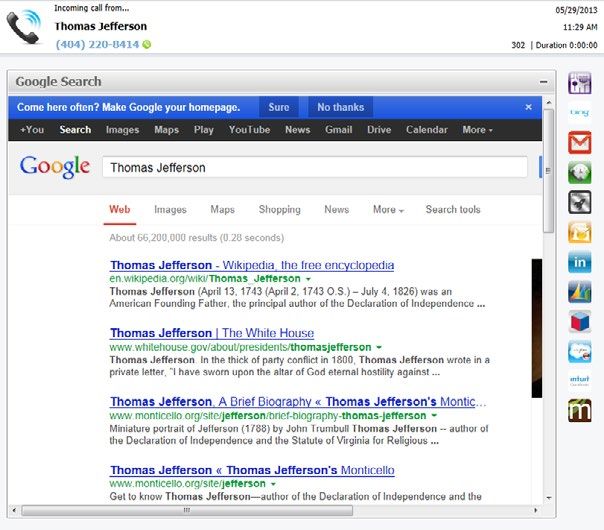
Task: Dismiss the Google homepage banner with X
Action: 528,107
